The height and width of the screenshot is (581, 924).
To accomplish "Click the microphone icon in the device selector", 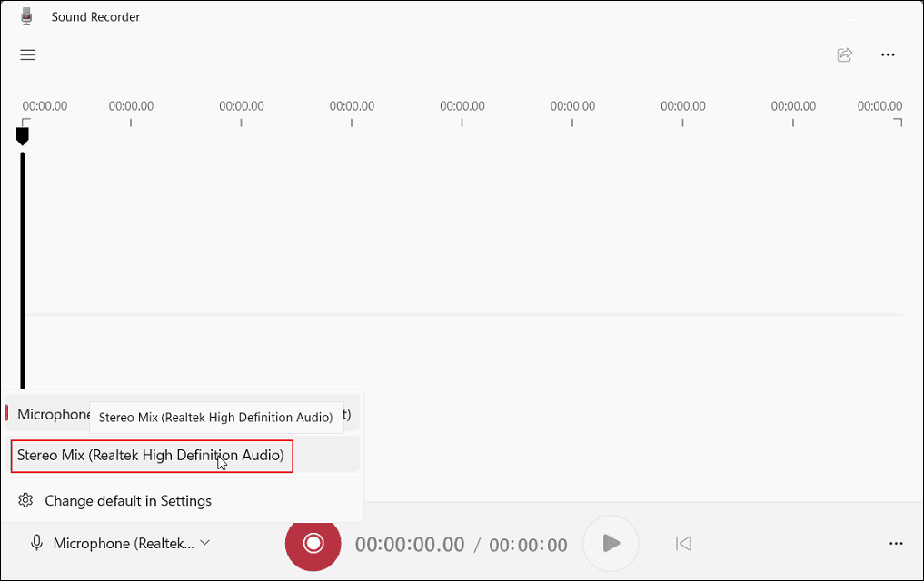I will click(x=36, y=543).
